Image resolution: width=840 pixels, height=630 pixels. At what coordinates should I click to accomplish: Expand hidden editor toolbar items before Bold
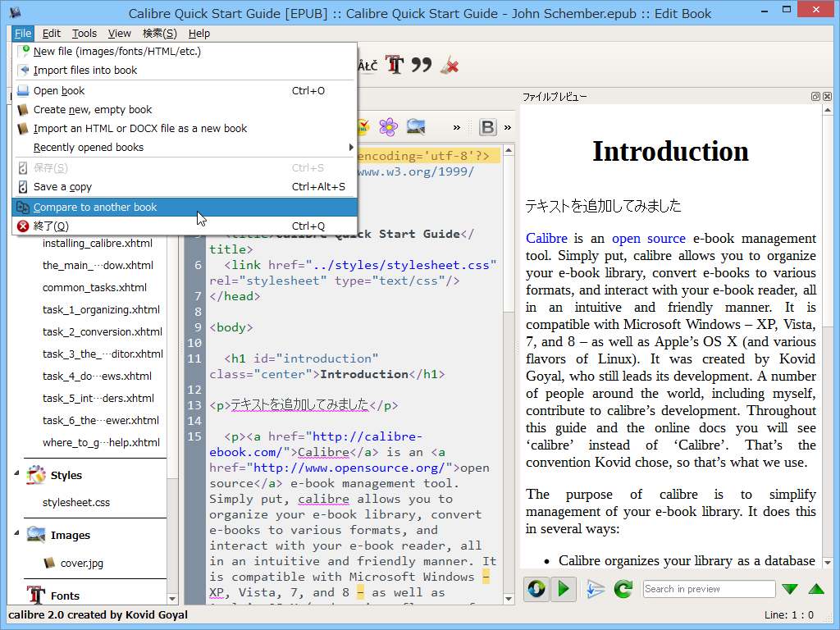pyautogui.click(x=456, y=127)
